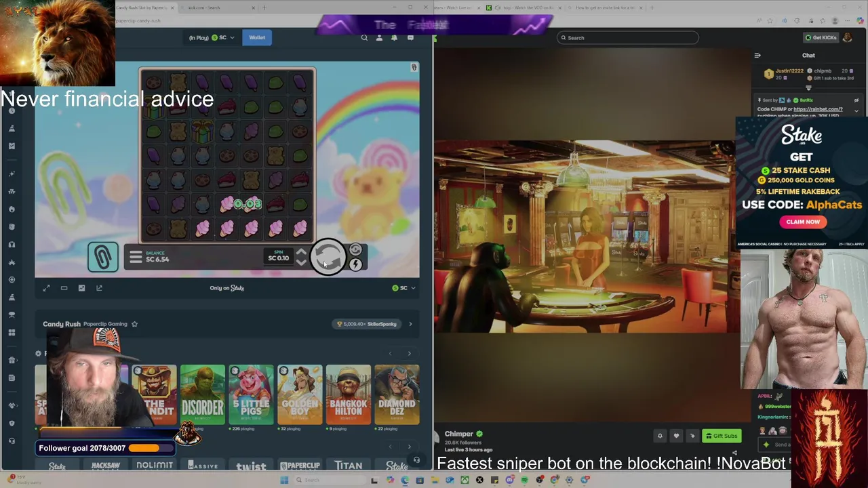Open the Stake live support headset button
This screenshot has height=488, width=868.
coord(416,460)
